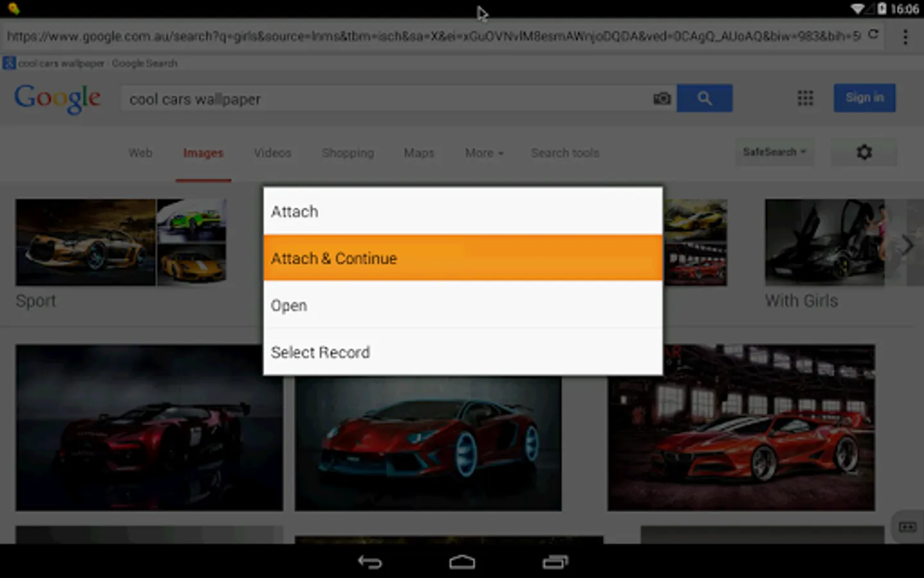
Task: Open the Google apps grid
Action: 805,98
